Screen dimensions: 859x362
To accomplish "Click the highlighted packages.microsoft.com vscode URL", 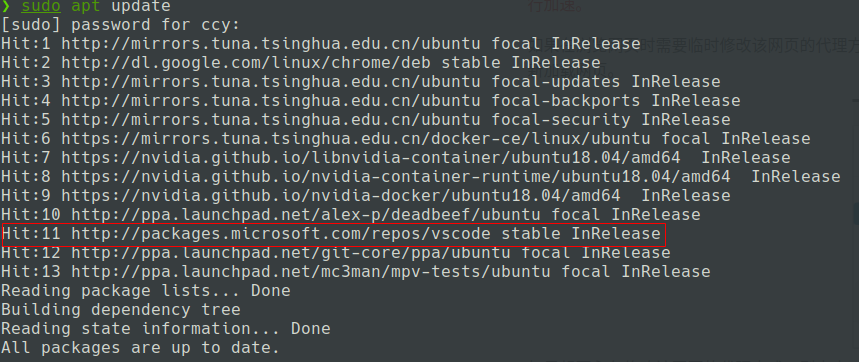I will tap(281, 234).
